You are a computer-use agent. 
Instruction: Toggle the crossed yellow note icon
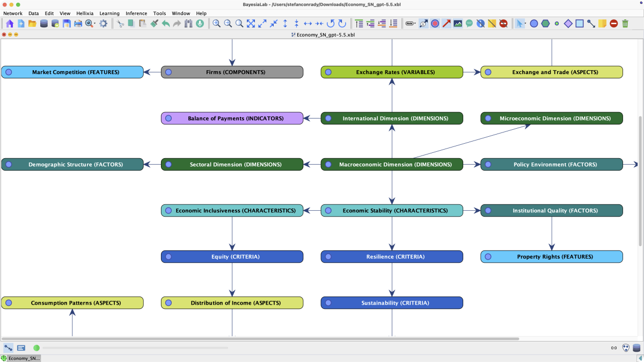[x=492, y=24]
